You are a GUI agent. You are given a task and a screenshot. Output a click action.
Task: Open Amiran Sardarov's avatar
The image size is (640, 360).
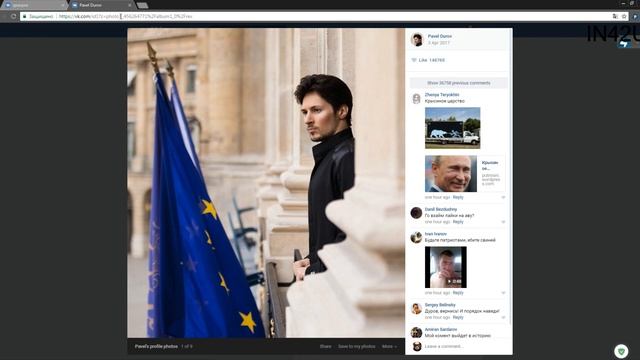[x=416, y=333]
